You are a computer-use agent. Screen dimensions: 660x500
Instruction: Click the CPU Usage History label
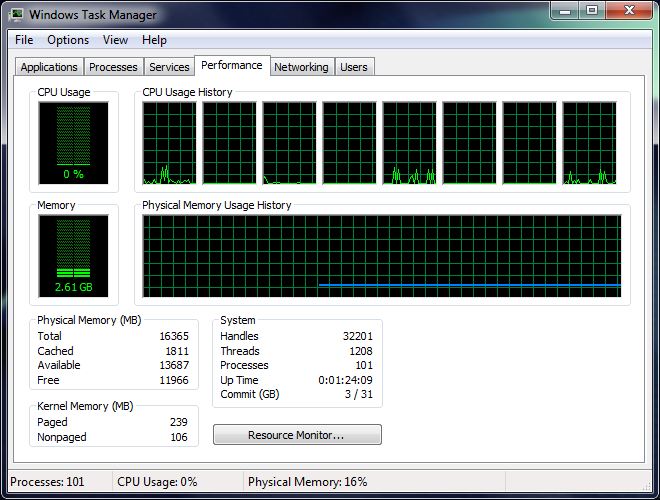coord(187,92)
